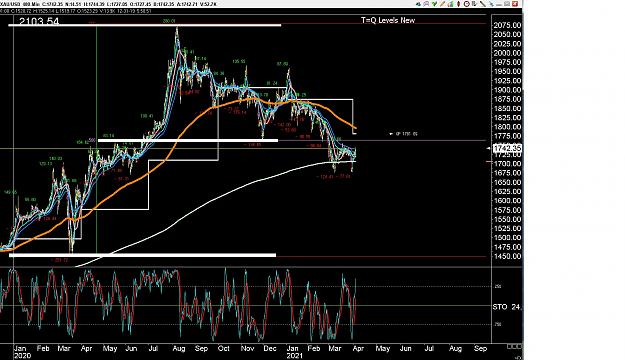This screenshot has width=625, height=360.
Task: Click the 1800.00 price axis label
Action: 507,127
